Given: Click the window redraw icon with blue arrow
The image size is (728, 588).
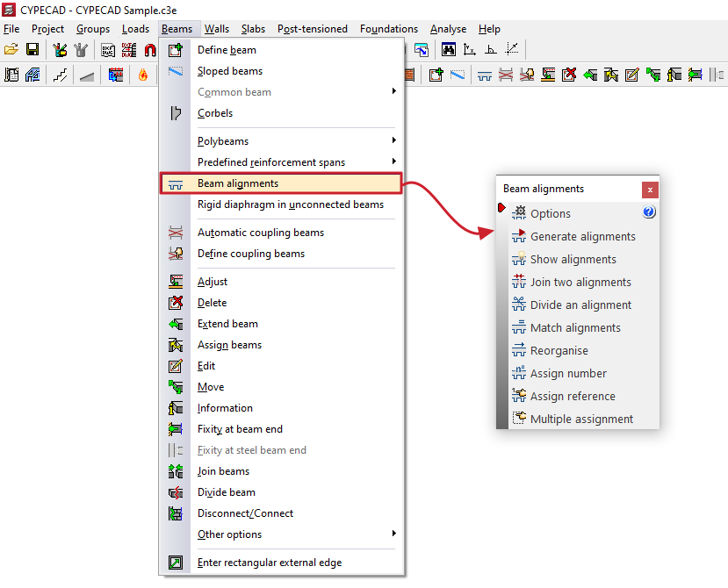Looking at the screenshot, I should tap(422, 50).
